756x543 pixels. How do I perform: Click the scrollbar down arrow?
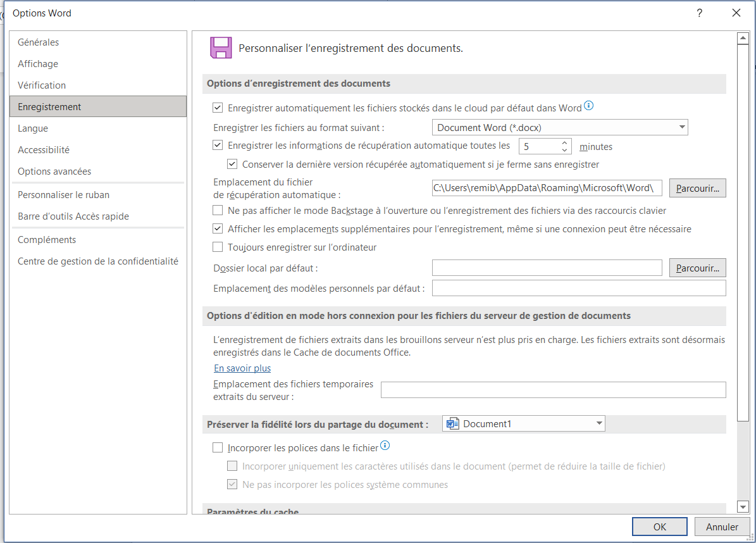[743, 506]
